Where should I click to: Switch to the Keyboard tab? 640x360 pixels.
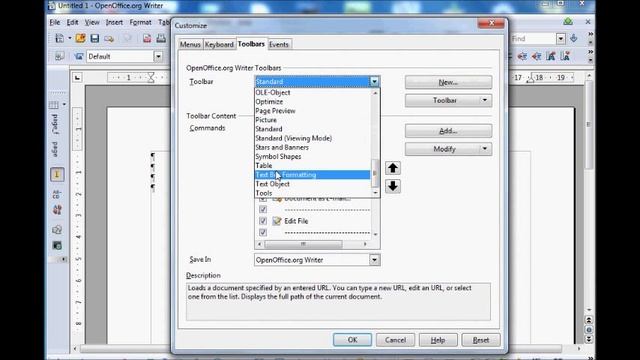(219, 44)
